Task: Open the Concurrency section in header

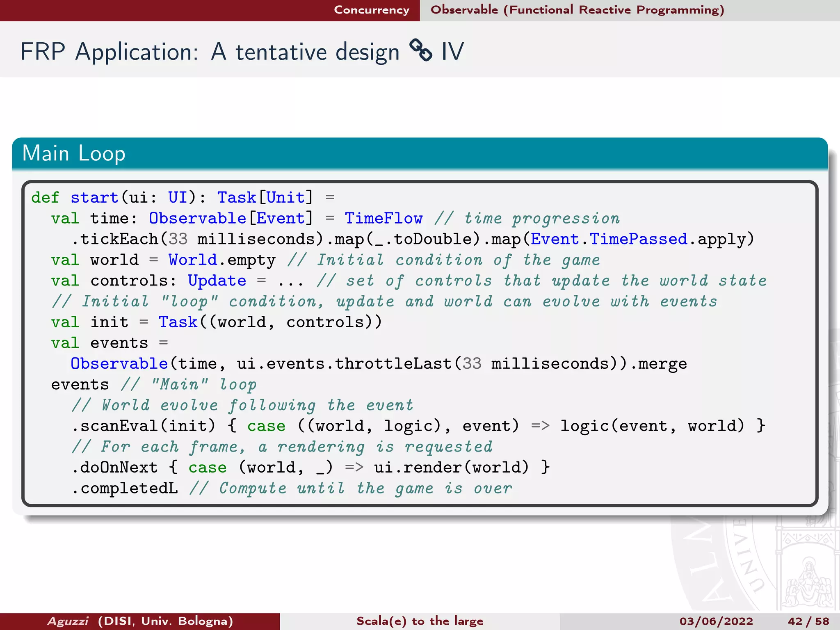Action: (371, 10)
